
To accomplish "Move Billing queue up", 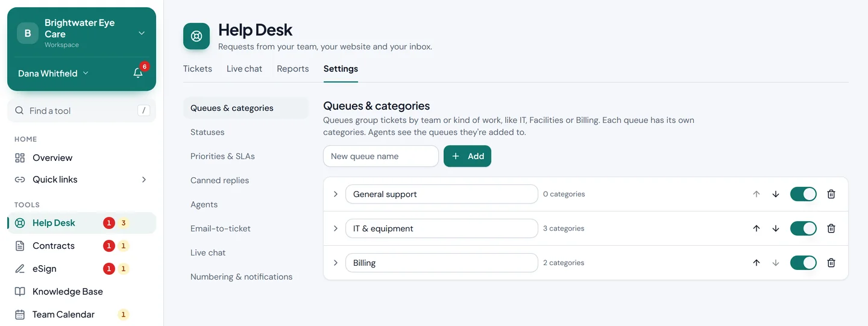I will (x=756, y=263).
